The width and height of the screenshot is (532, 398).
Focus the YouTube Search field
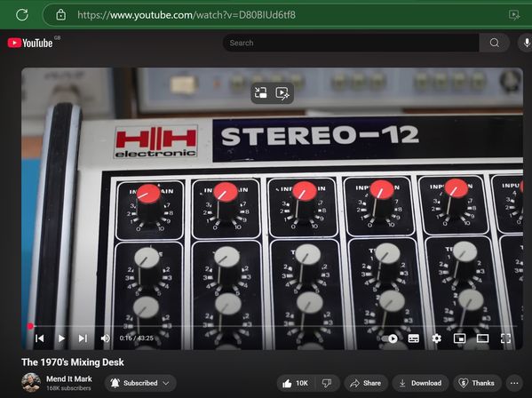click(x=351, y=43)
